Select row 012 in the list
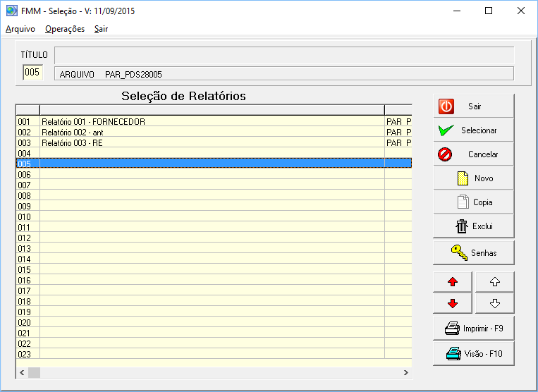This screenshot has width=538, height=392. [x=214, y=238]
